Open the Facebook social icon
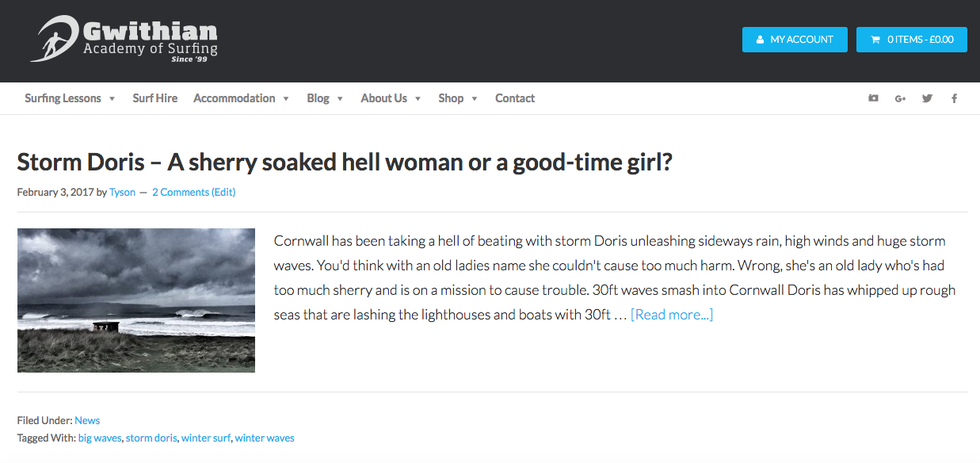This screenshot has height=463, width=980. coord(954,98)
